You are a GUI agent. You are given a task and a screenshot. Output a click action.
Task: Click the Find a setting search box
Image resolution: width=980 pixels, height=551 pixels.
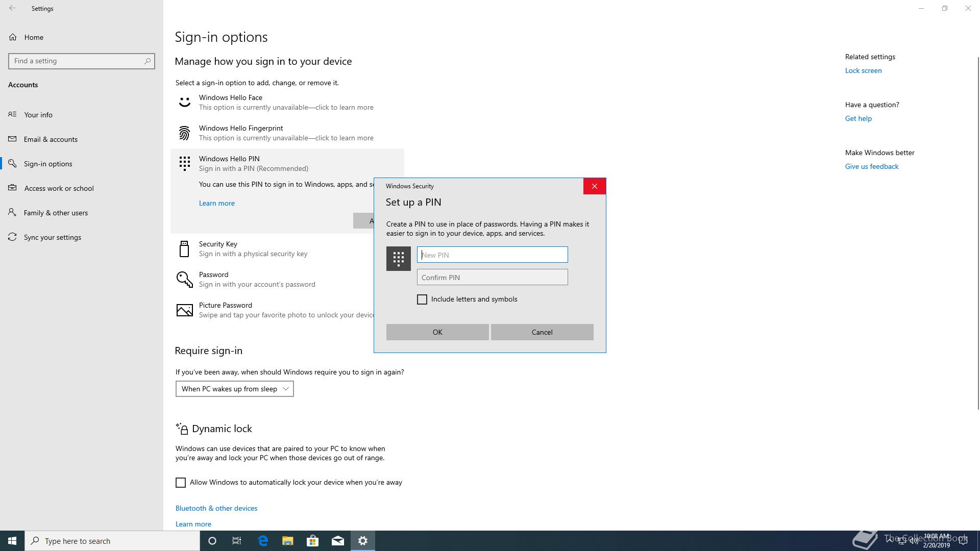point(77,61)
